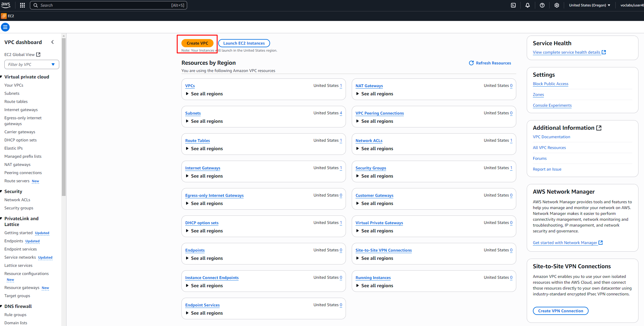The width and height of the screenshot is (644, 326).
Task: Open All VPC Resources link
Action: [549, 148]
